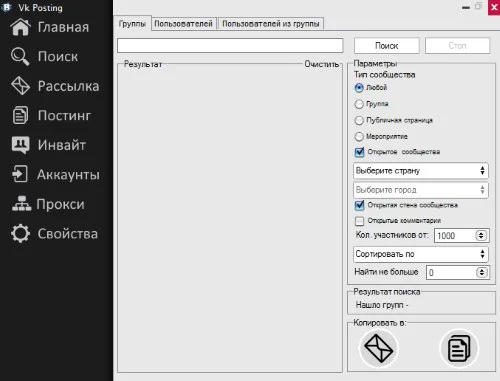500x381 pixels.
Task: Click the Аккаунты login icon
Action: tap(20, 174)
